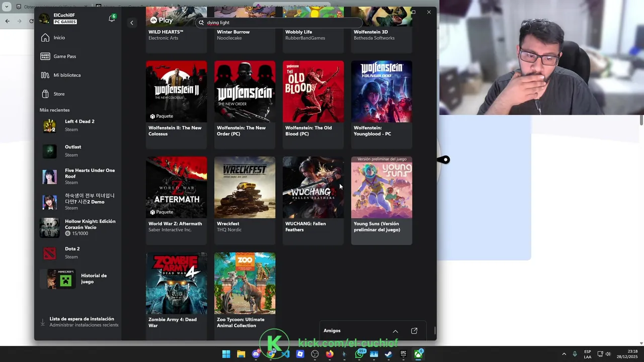
Task: Open Firefox from the taskbar
Action: tap(330, 354)
